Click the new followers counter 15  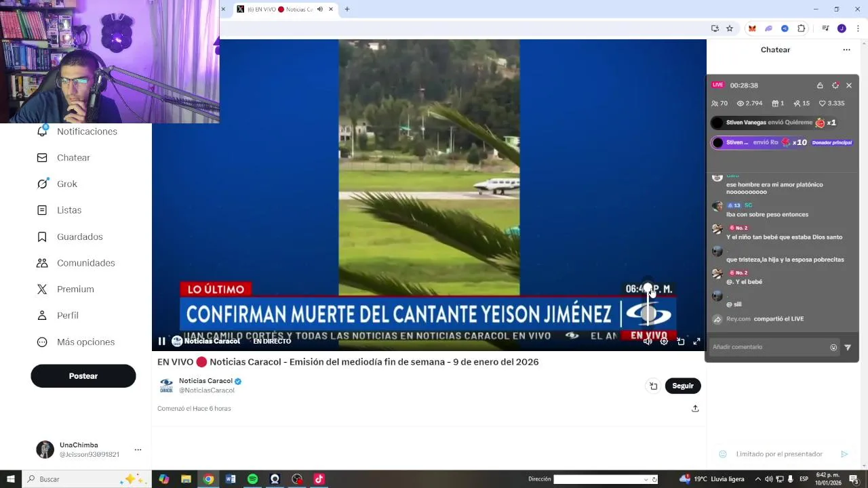click(x=802, y=104)
